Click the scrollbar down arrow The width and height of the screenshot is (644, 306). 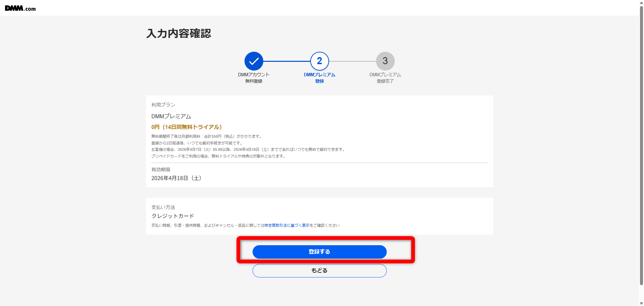click(641, 303)
